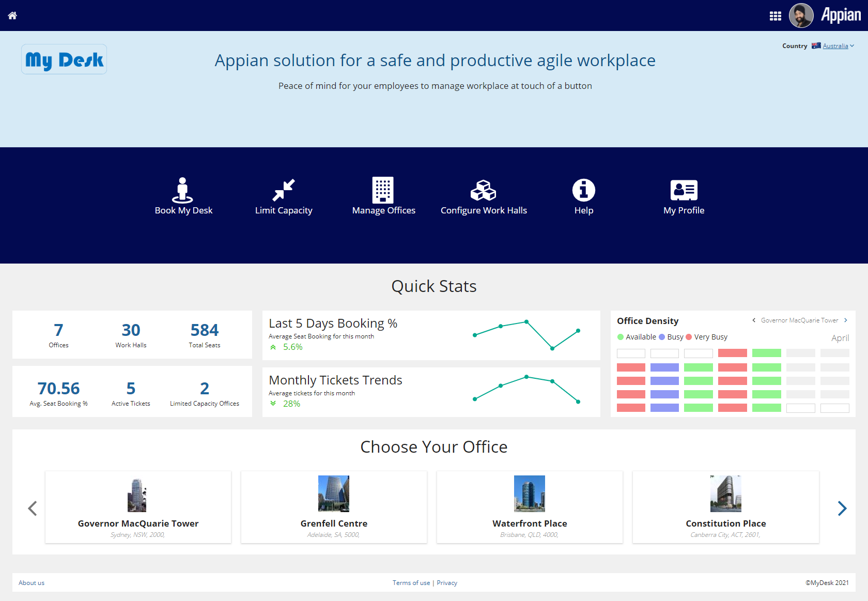Go to previous office in Office Density
The image size is (868, 601).
754,320
